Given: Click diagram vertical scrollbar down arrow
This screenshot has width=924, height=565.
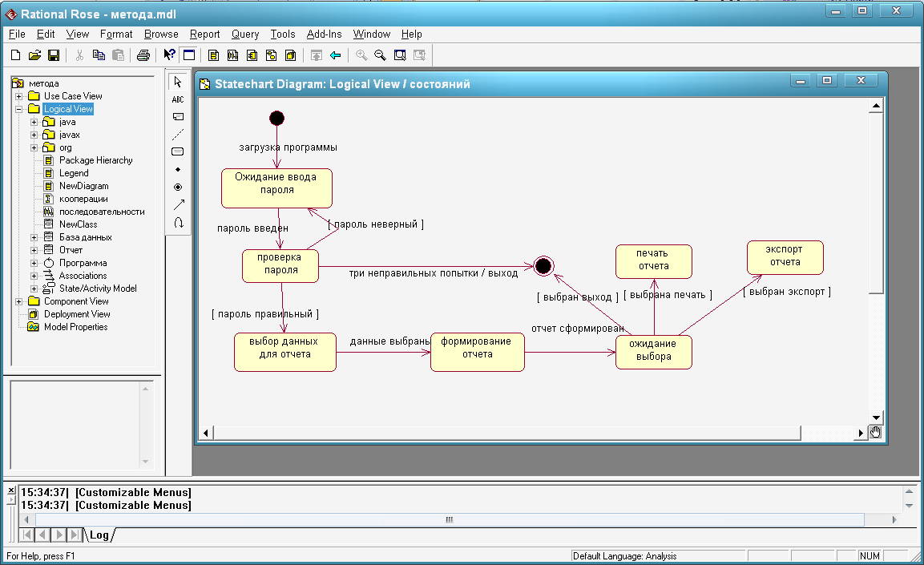Looking at the screenshot, I should coord(876,418).
